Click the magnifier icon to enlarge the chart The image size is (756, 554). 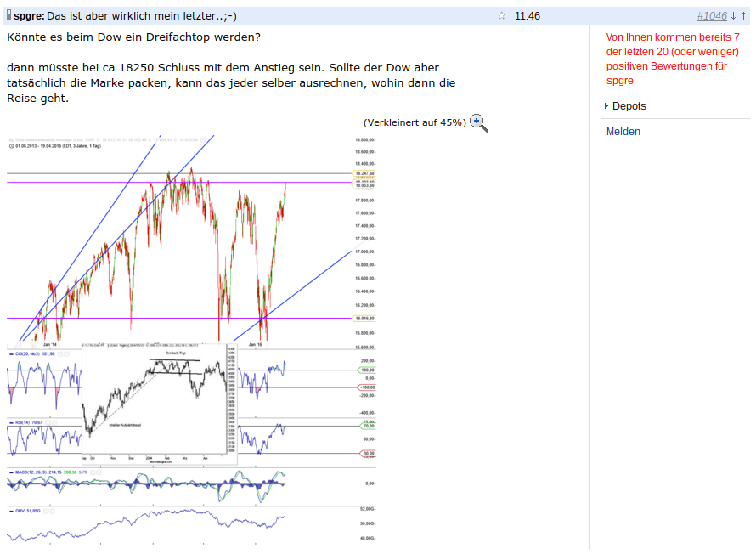tap(479, 123)
